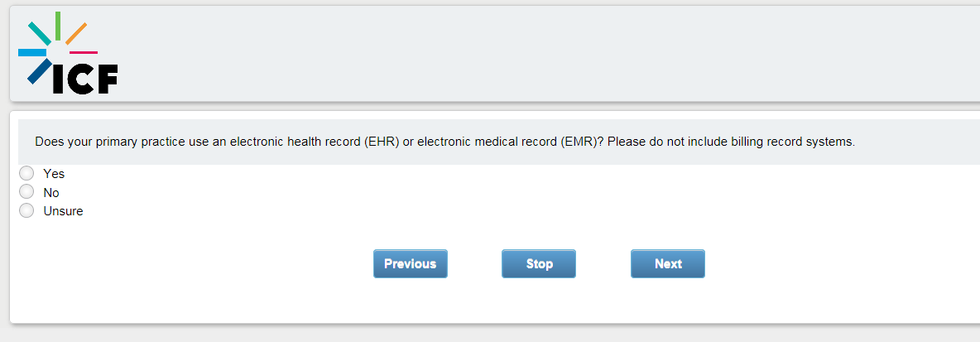Choose the Unsure radio button
The width and height of the screenshot is (980, 342).
coord(26,210)
